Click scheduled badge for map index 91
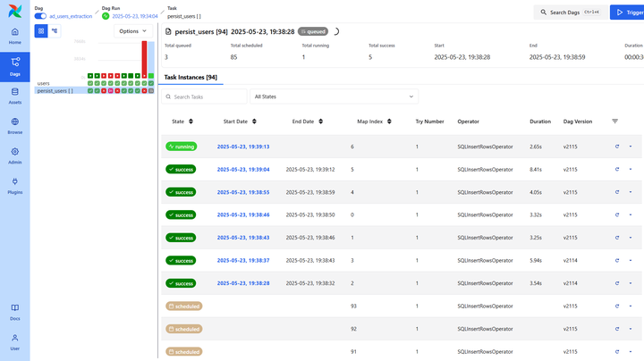The image size is (644, 361). (x=184, y=351)
